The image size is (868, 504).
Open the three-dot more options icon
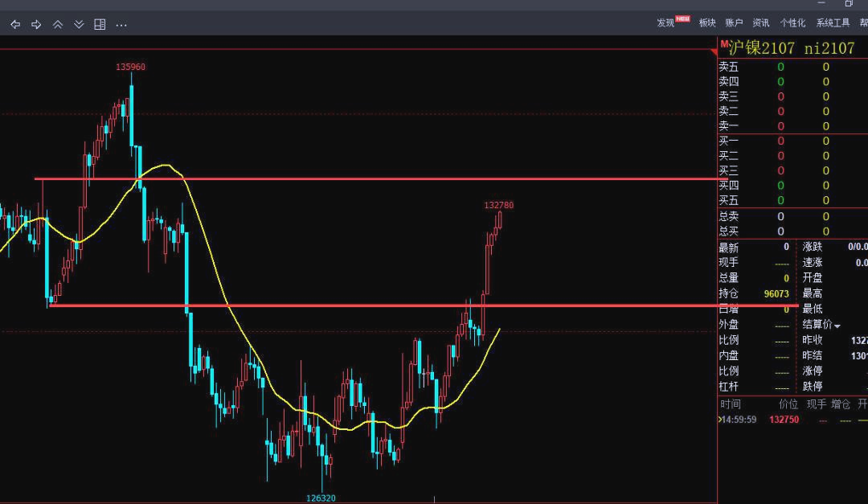tap(121, 24)
